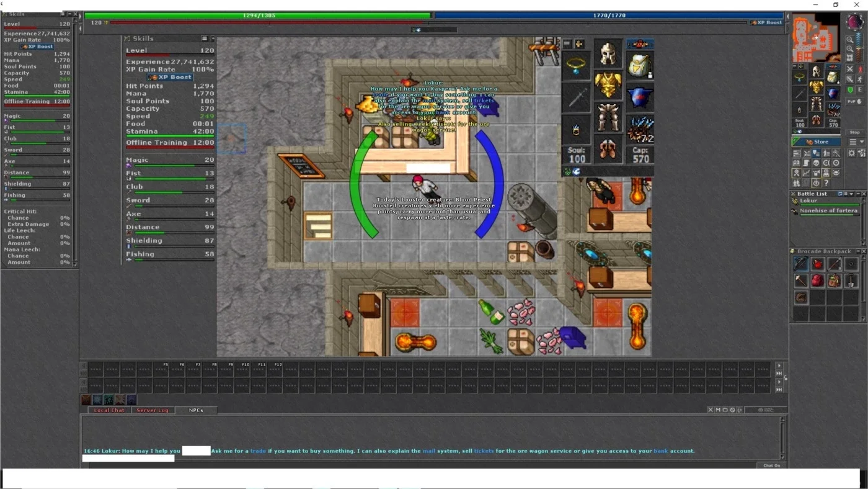Click the golden armor slot in sidebar inventory
Image resolution: width=868 pixels, height=489 pixels.
tap(817, 87)
